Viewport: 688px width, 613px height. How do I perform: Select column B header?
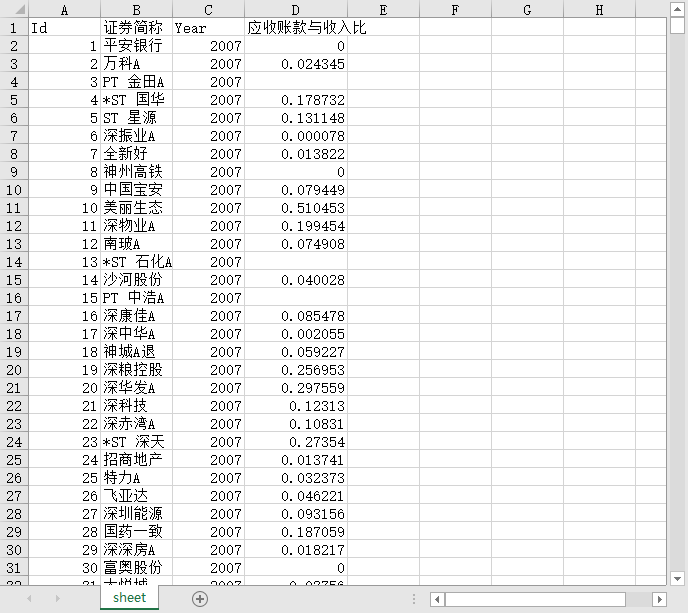136,10
